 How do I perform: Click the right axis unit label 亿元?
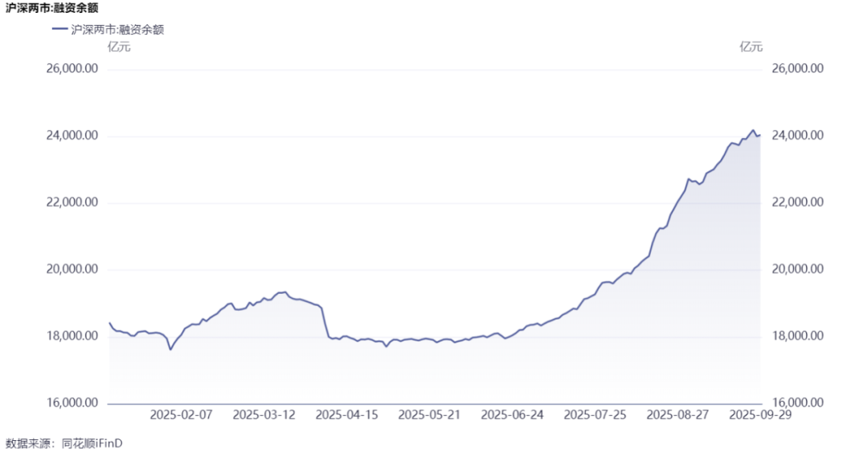(x=751, y=47)
